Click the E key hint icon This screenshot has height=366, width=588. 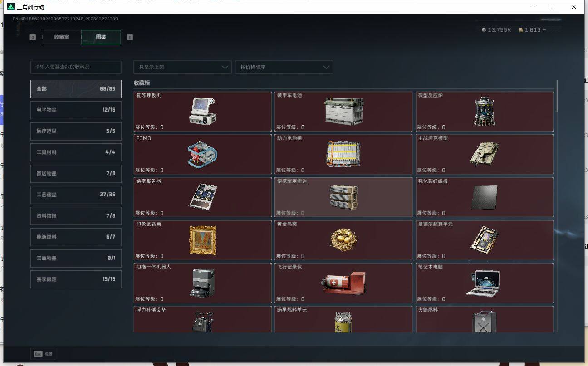(x=130, y=37)
